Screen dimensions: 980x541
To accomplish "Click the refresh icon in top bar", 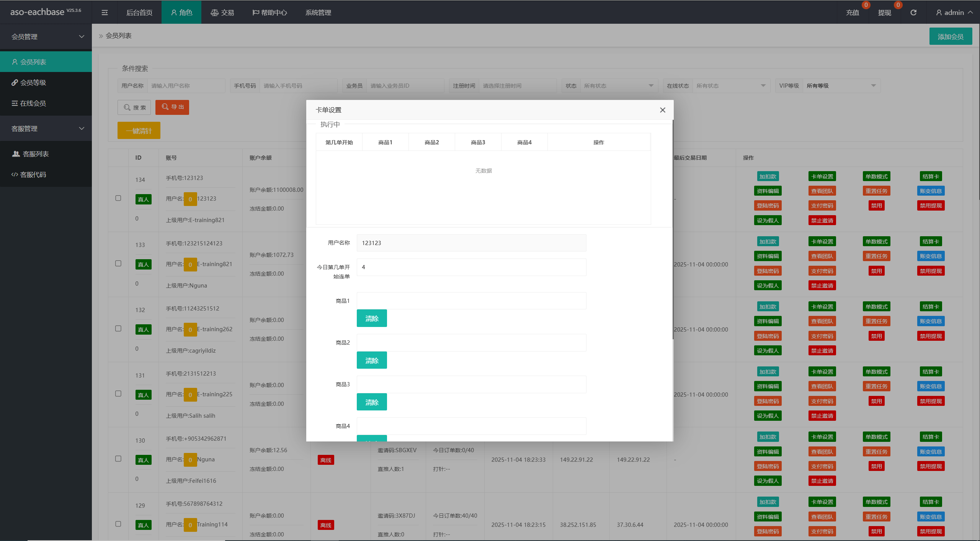I will point(913,13).
